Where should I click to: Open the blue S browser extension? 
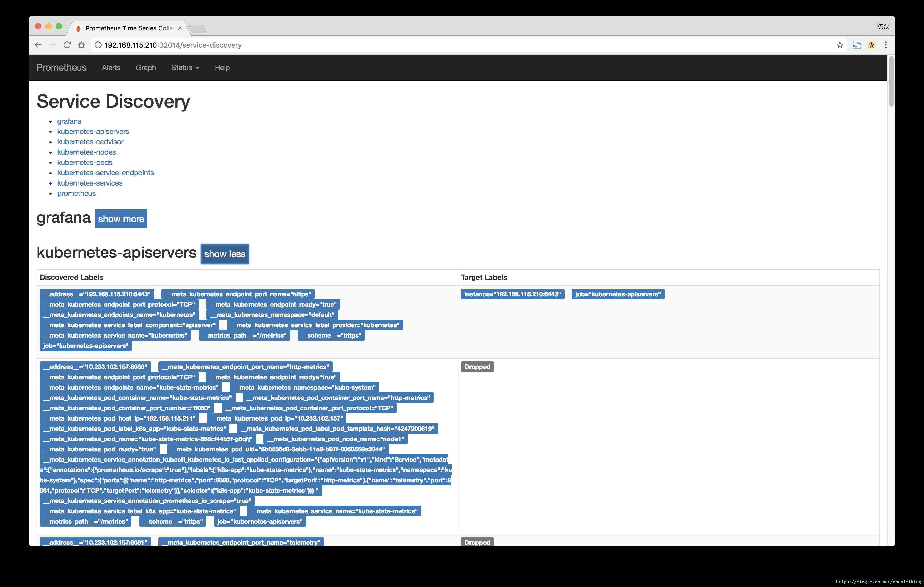(857, 45)
